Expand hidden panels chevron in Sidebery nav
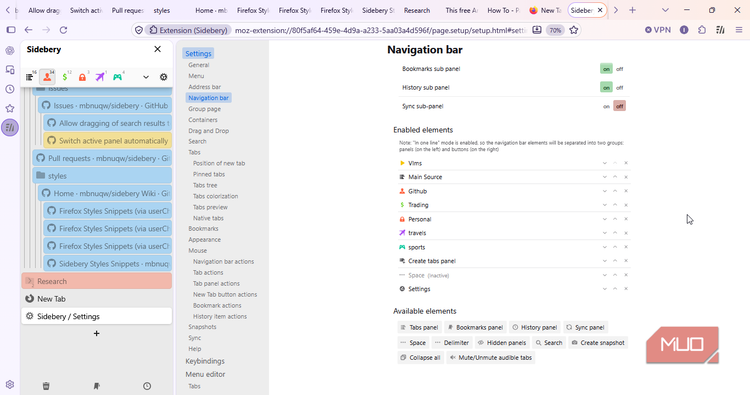750x395 pixels. coord(146,77)
